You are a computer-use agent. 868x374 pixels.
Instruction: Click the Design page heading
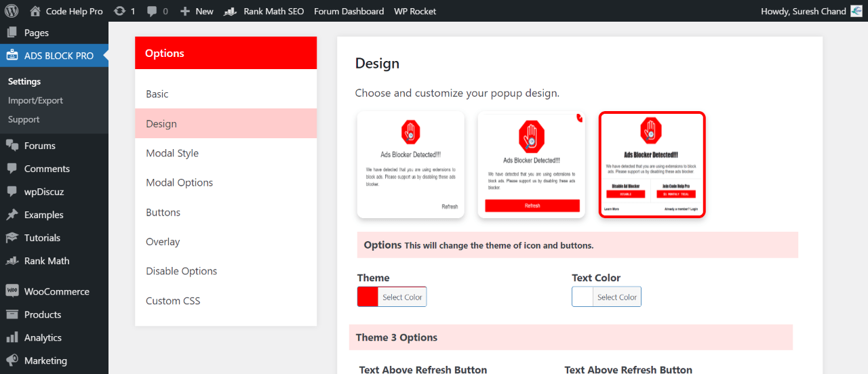click(x=377, y=63)
